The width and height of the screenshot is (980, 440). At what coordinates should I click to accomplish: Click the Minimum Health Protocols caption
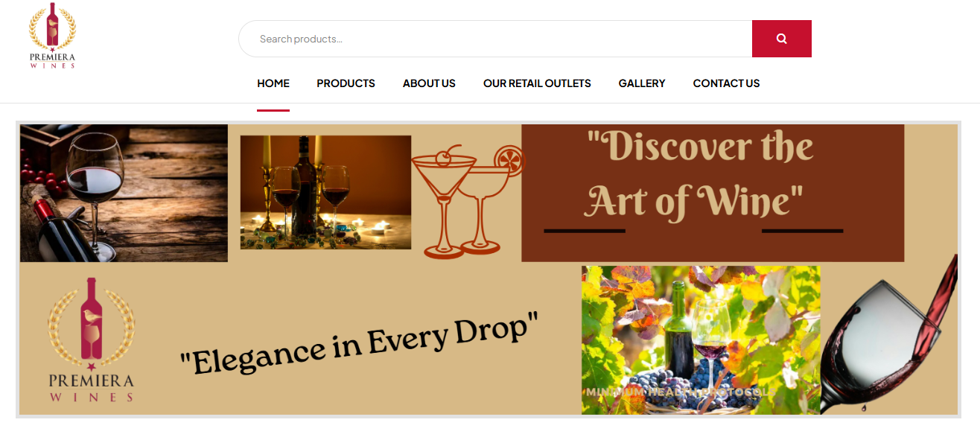click(681, 392)
